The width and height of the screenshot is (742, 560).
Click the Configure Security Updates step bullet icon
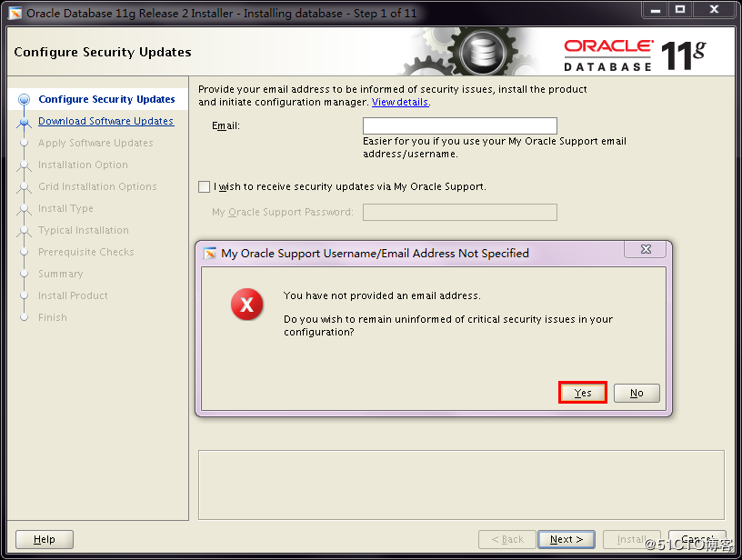[25, 99]
